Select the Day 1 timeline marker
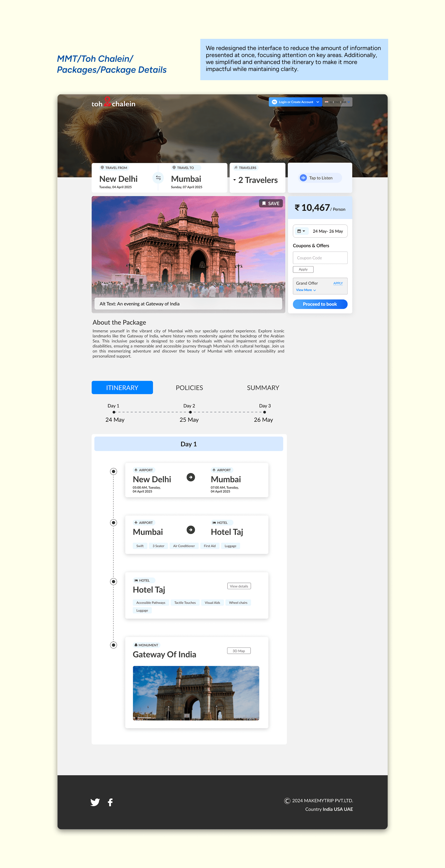The image size is (445, 868). 114,412
